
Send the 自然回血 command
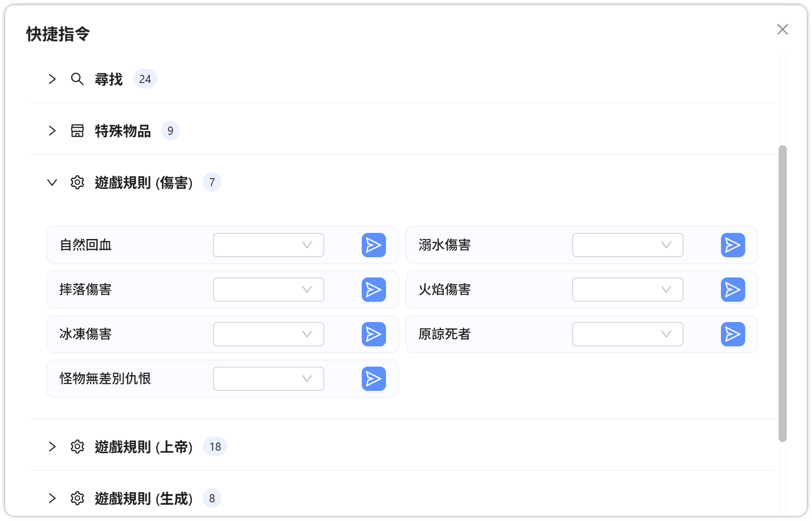[373, 245]
